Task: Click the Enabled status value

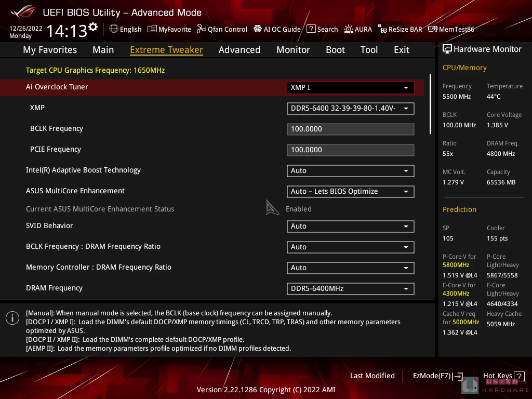Action: (299, 209)
